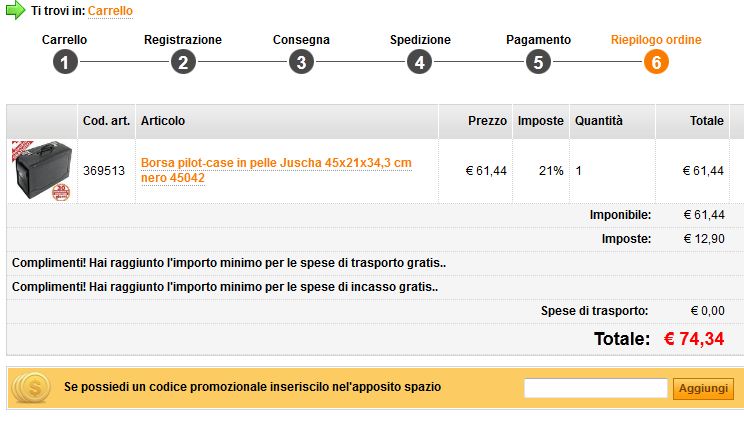Select the Riepilogo ordine step label
Viewport: 744px width, 425px height.
(656, 40)
